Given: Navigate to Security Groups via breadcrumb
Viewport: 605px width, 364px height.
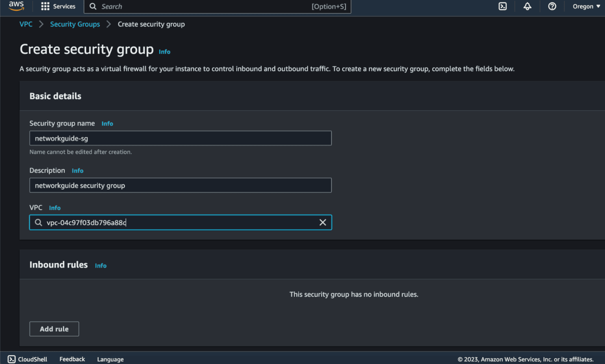Looking at the screenshot, I should 75,24.
